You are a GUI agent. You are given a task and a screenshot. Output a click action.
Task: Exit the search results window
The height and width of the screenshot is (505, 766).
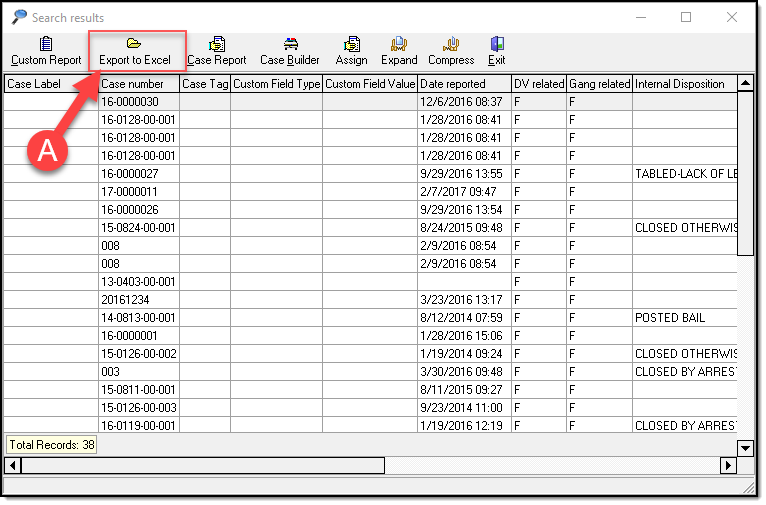click(497, 51)
